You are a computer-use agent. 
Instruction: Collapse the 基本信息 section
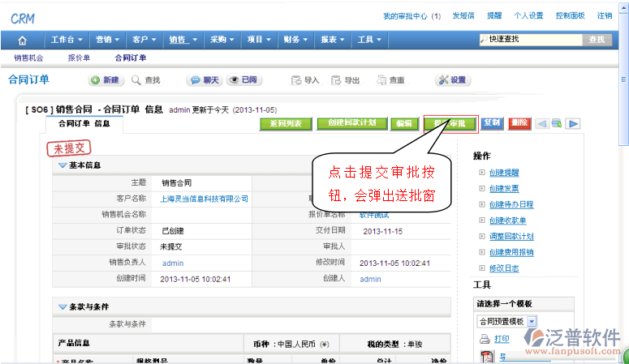[62, 166]
